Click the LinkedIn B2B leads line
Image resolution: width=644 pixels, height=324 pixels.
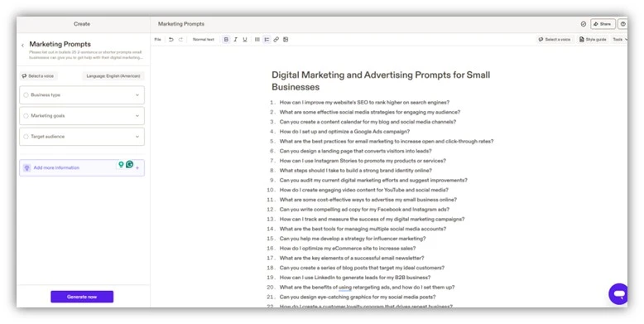355,278
